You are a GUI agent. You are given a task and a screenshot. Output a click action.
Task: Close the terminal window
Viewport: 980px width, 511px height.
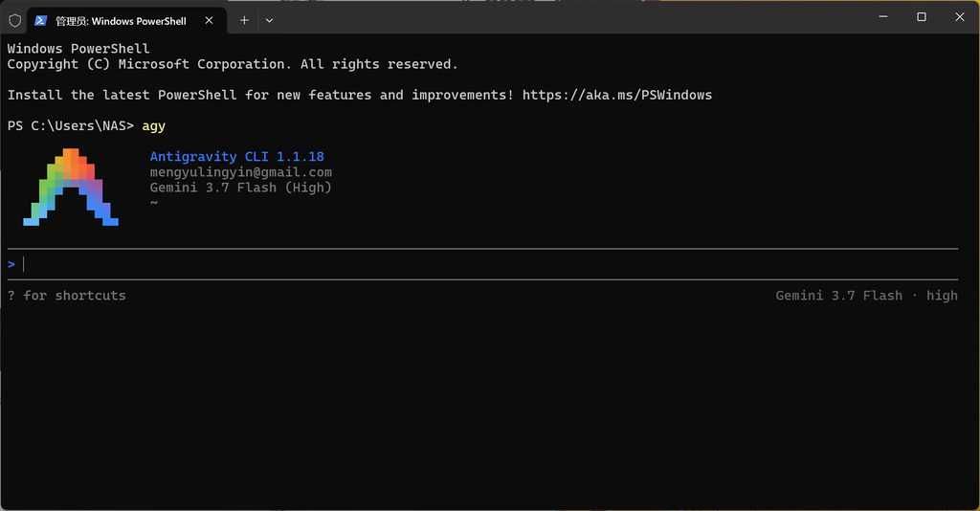point(960,17)
